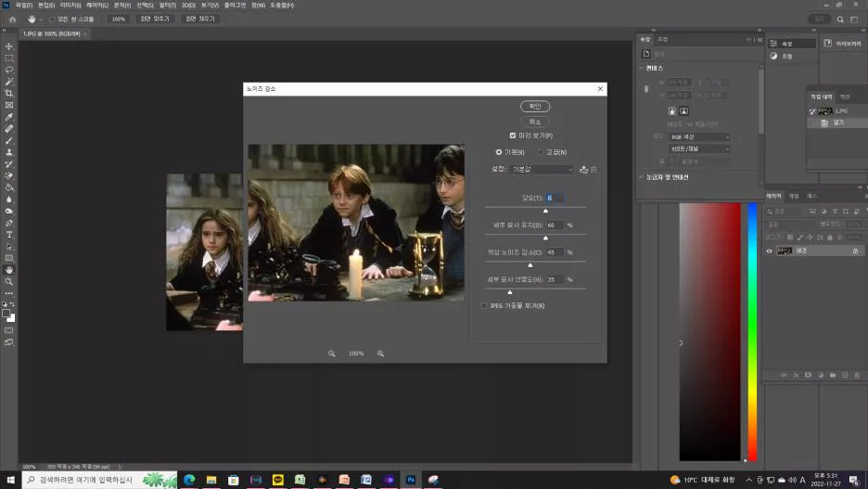
Task: Open the 이미지 menu in the menu bar
Action: pyautogui.click(x=70, y=5)
